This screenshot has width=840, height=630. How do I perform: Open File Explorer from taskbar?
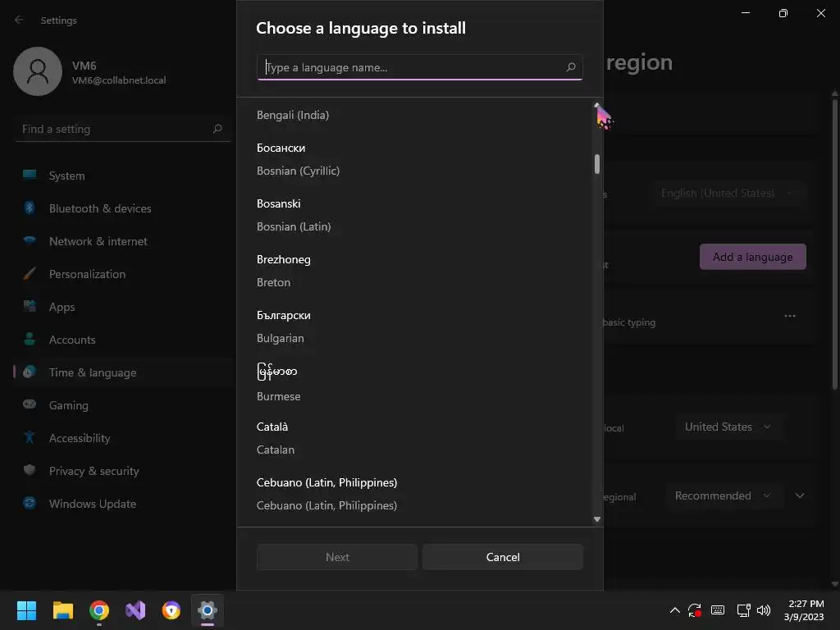[62, 610]
